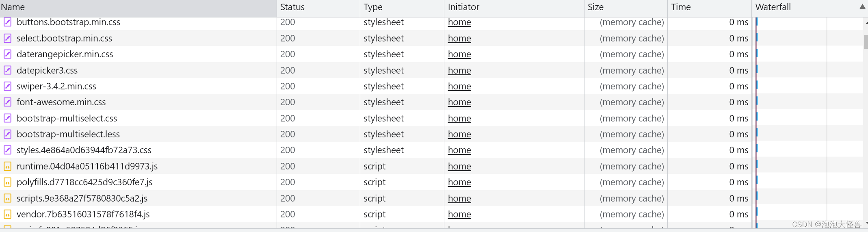868x232 pixels.
Task: Open home initiator link for swiper-3.4.2.min.css
Action: click(x=459, y=87)
